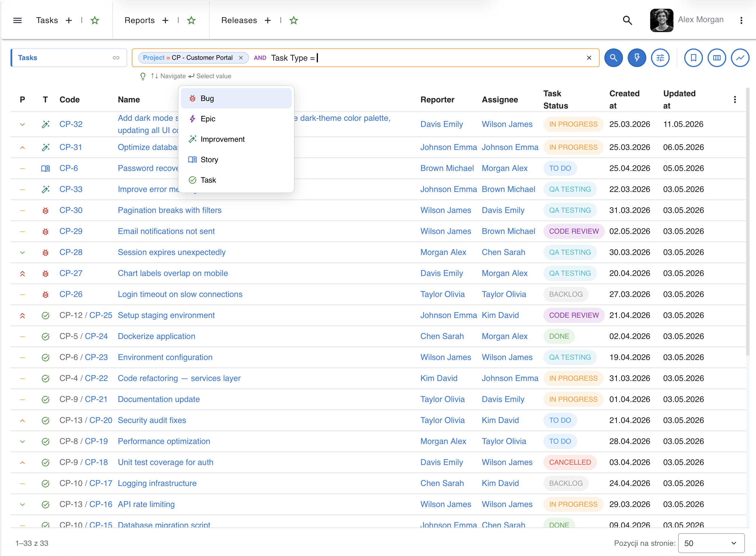The image size is (756, 556).
Task: Remove the Project = CP filter chip
Action: pos(241,58)
